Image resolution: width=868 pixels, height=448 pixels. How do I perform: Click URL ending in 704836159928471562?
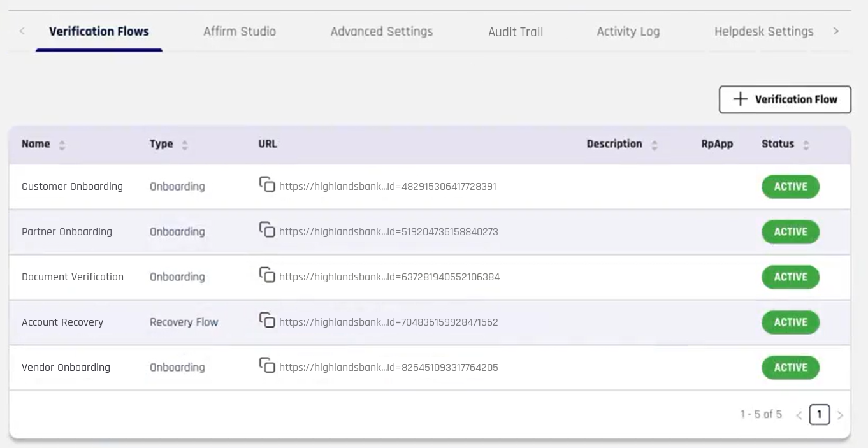pos(389,322)
